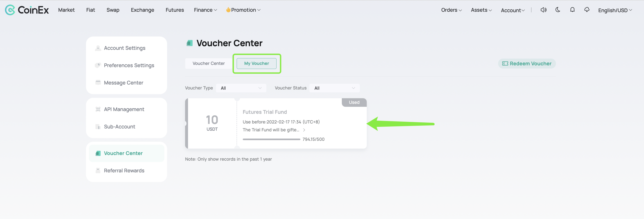Click the CoinEx logo
This screenshot has height=219, width=644.
pos(27,10)
